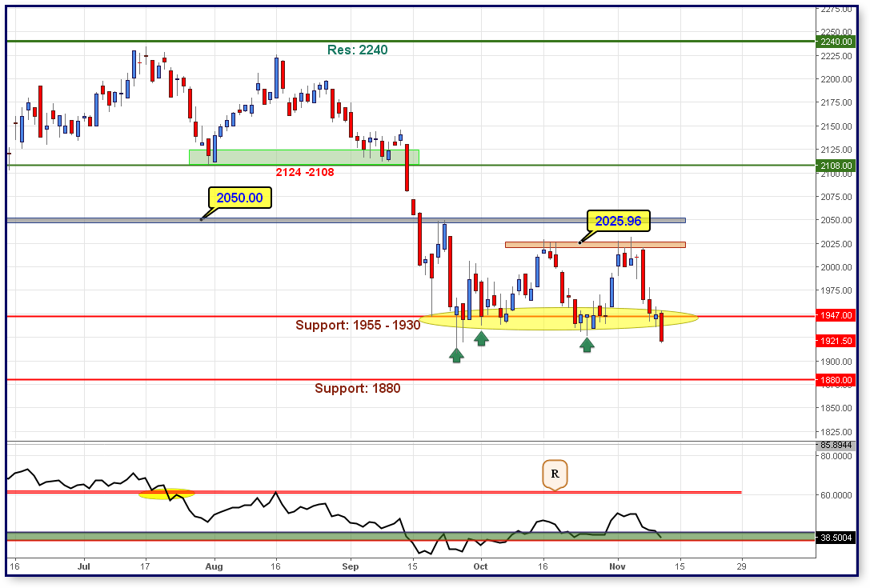Image resolution: width=870 pixels, height=588 pixels.
Task: Click the "29" date axis label
Action: click(741, 566)
